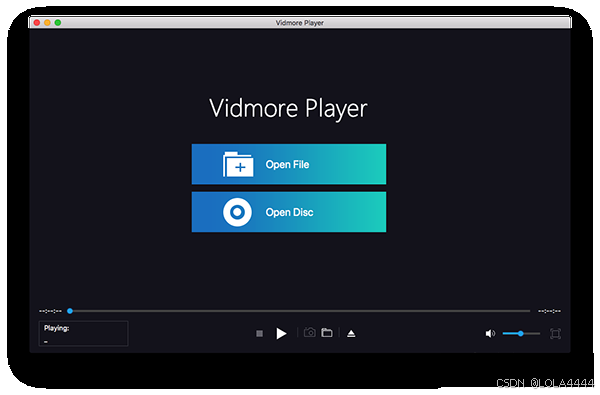Click the elapsed time display left of the seek bar
The image size is (600, 395).
[51, 311]
